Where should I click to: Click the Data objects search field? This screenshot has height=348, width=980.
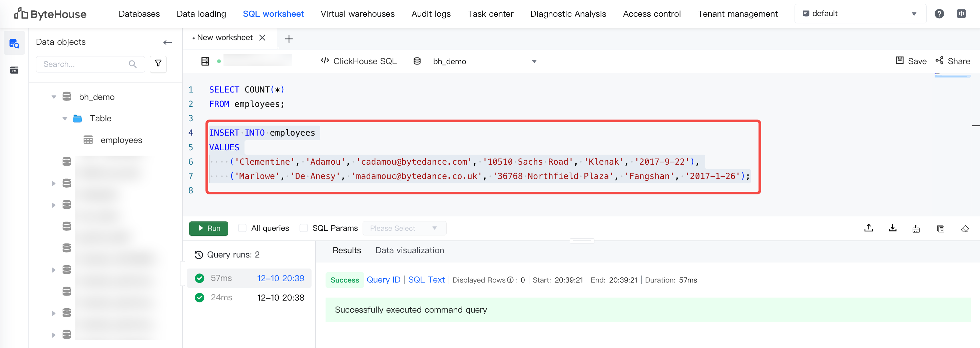click(x=86, y=64)
